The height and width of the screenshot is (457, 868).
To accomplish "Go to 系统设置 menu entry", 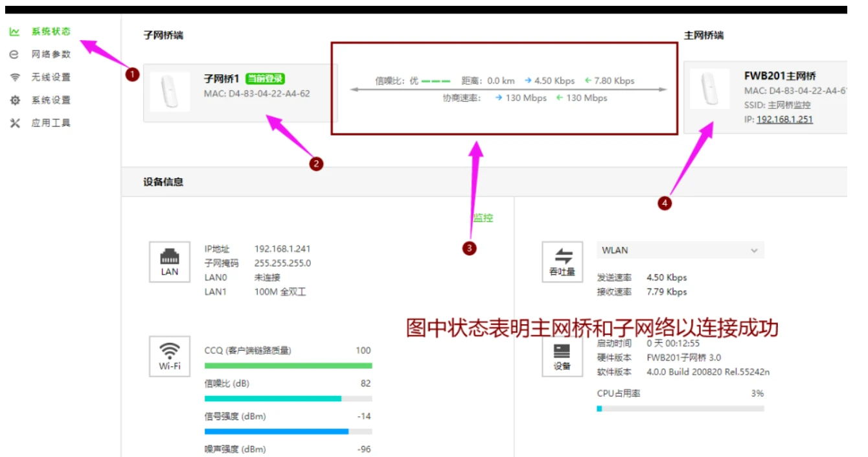I will (51, 100).
